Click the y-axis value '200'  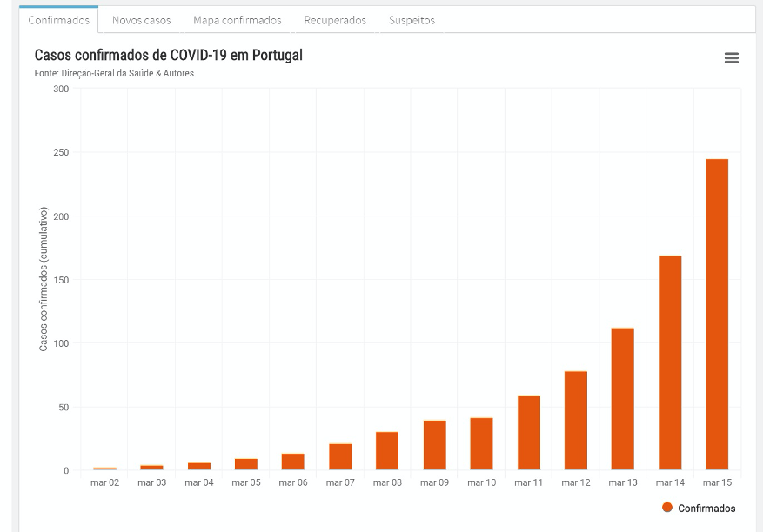click(x=61, y=216)
